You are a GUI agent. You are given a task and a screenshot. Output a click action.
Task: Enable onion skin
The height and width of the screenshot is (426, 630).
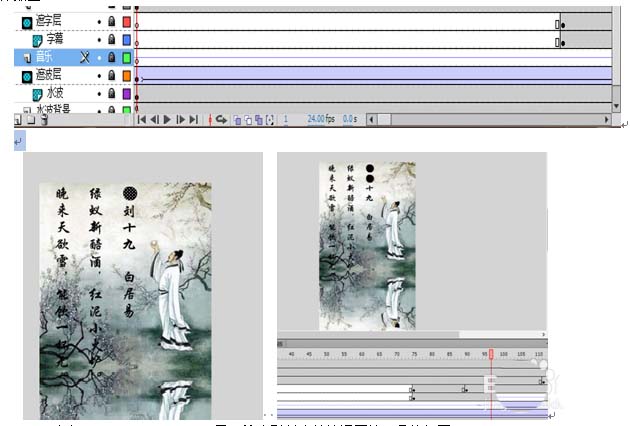(237, 120)
